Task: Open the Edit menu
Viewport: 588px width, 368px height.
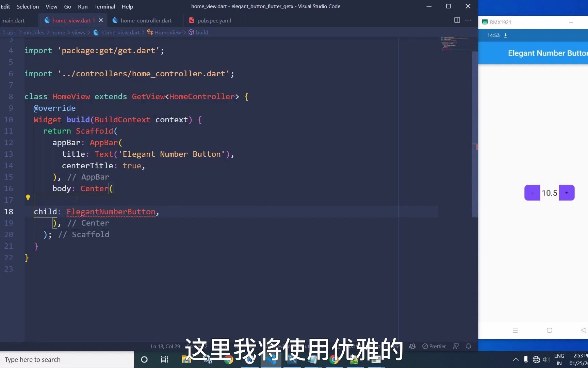Action: 5,6
